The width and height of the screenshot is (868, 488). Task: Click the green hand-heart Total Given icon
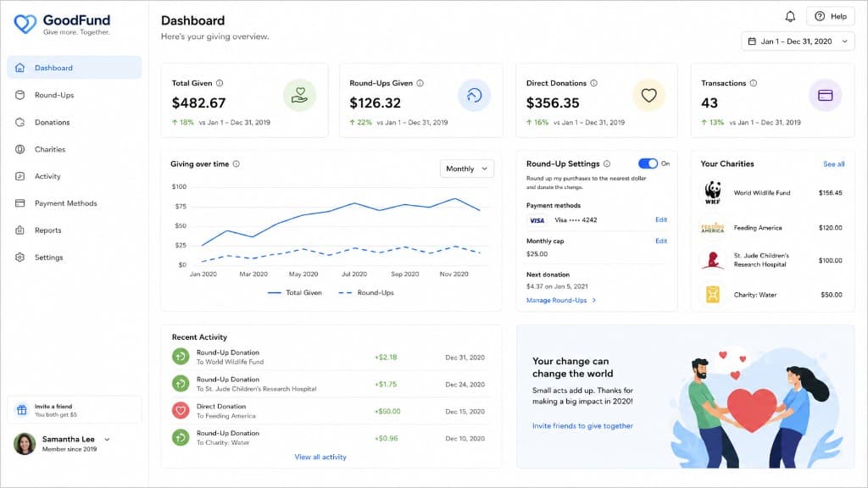tap(299, 95)
